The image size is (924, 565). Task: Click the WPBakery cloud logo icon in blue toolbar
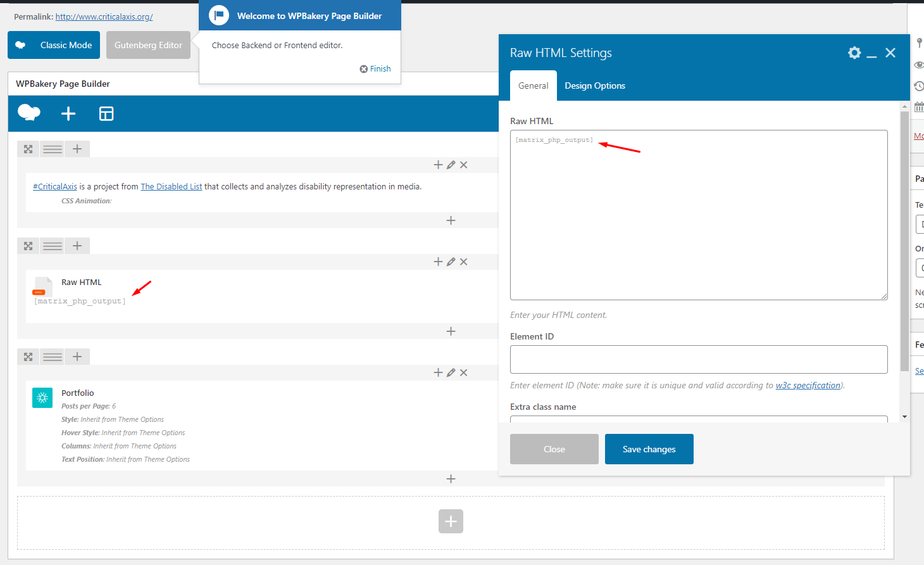[x=29, y=113]
